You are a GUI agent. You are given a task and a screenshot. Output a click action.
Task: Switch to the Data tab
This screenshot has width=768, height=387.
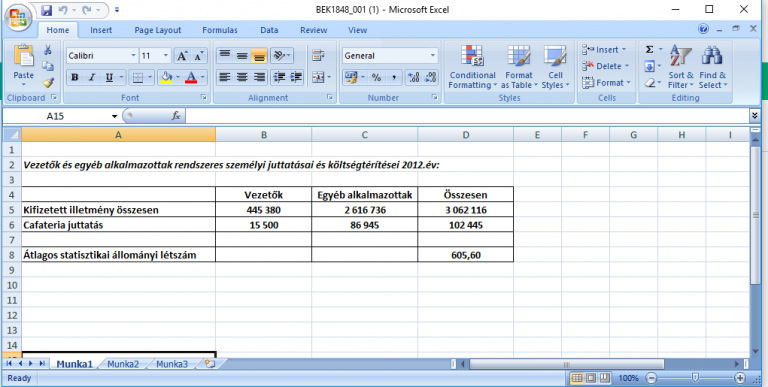click(269, 30)
